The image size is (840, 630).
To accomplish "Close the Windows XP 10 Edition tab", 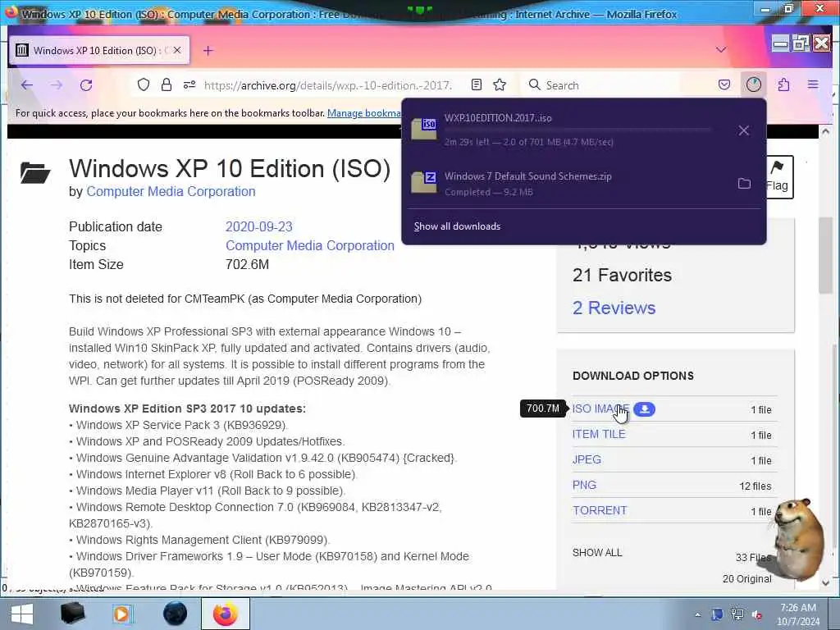I will click(177, 50).
